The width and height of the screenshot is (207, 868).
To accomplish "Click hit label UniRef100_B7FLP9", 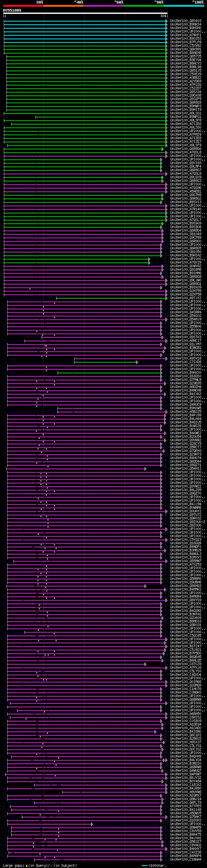I will click(x=186, y=42).
